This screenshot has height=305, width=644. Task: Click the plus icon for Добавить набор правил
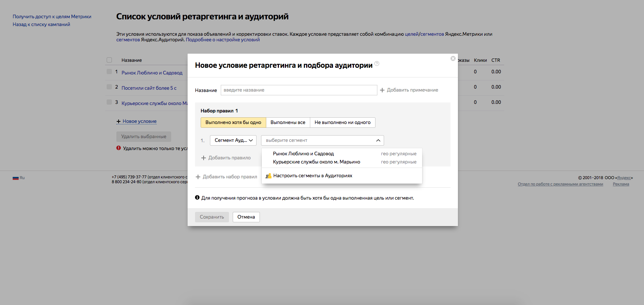coord(198,177)
